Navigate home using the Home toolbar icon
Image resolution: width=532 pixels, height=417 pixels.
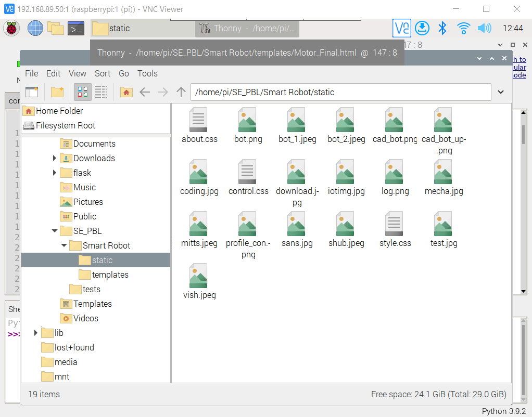[127, 92]
